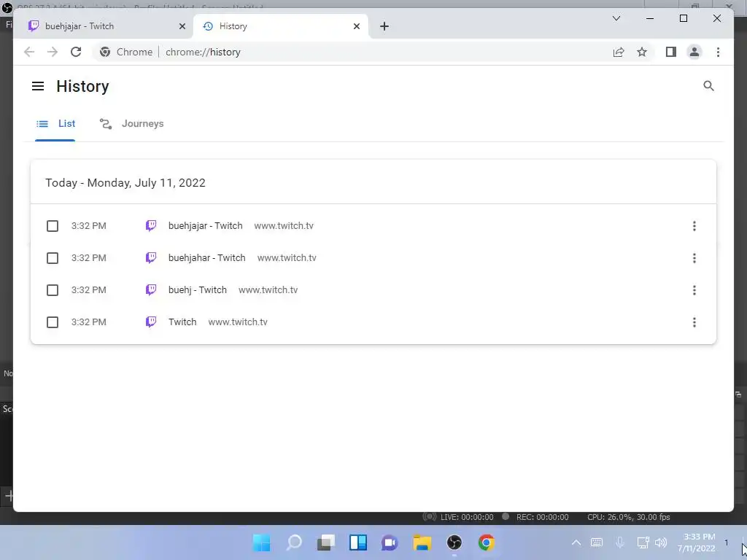Click the microphone tray icon
The image size is (747, 560).
[x=620, y=542]
